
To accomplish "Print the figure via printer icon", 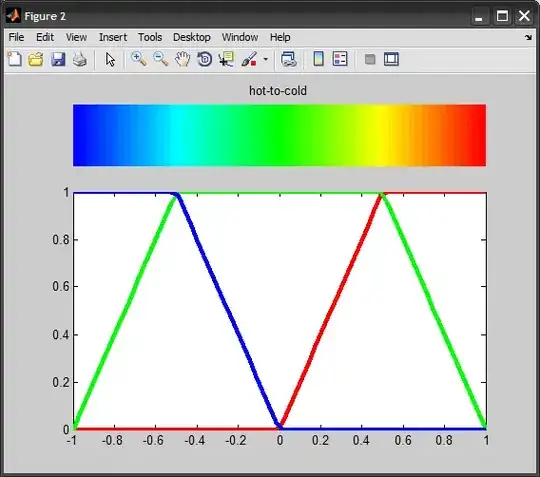I will (80, 59).
